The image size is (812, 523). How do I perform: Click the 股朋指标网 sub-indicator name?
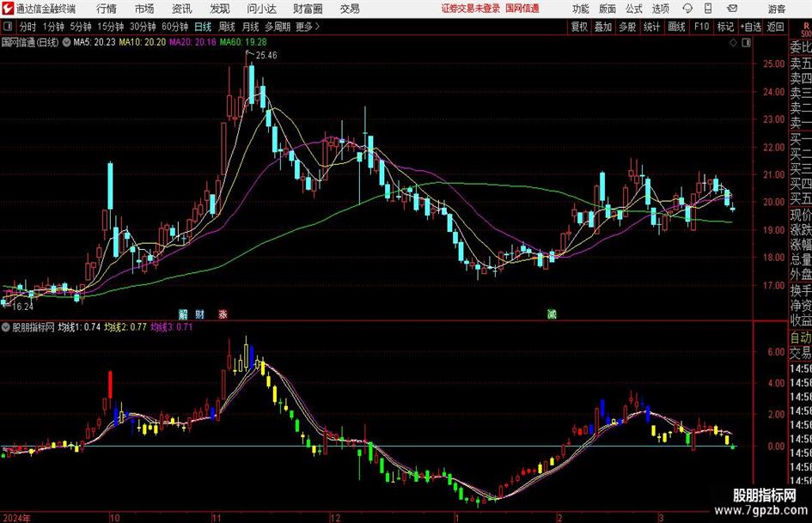(34, 327)
